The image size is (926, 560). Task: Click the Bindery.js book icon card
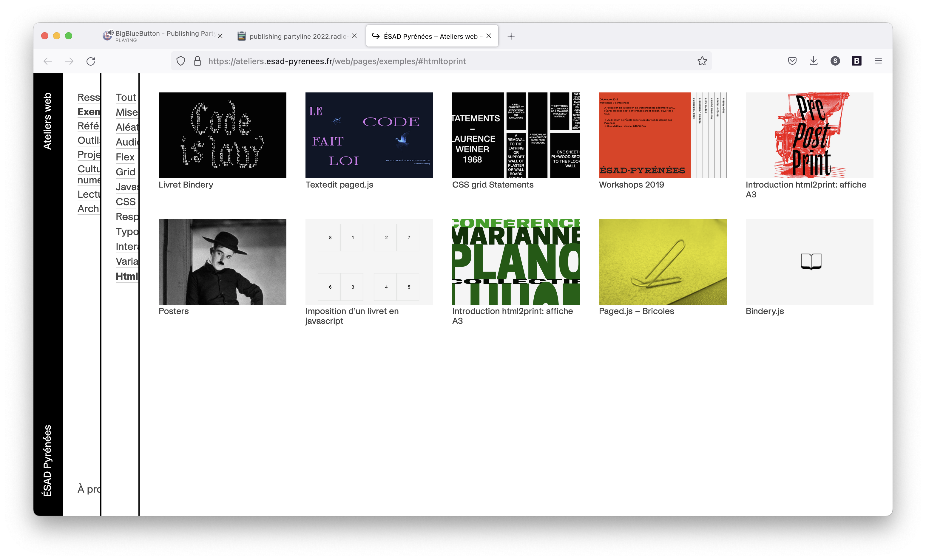pyautogui.click(x=809, y=262)
